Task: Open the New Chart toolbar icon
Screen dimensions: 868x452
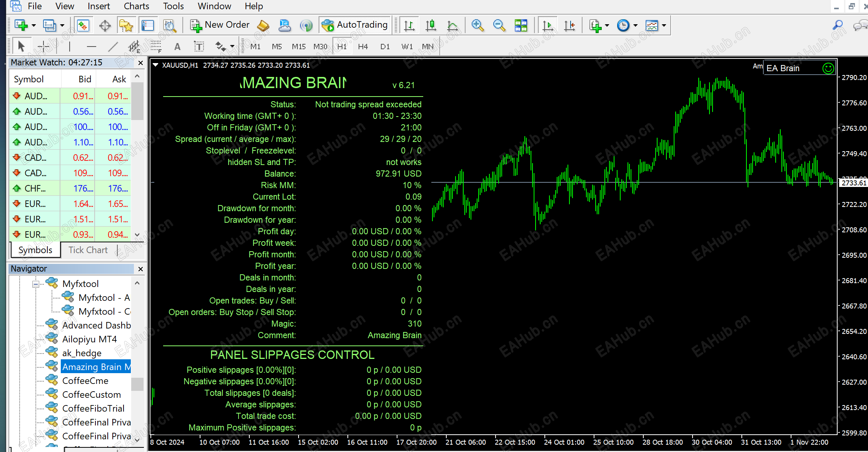Action: (21, 25)
